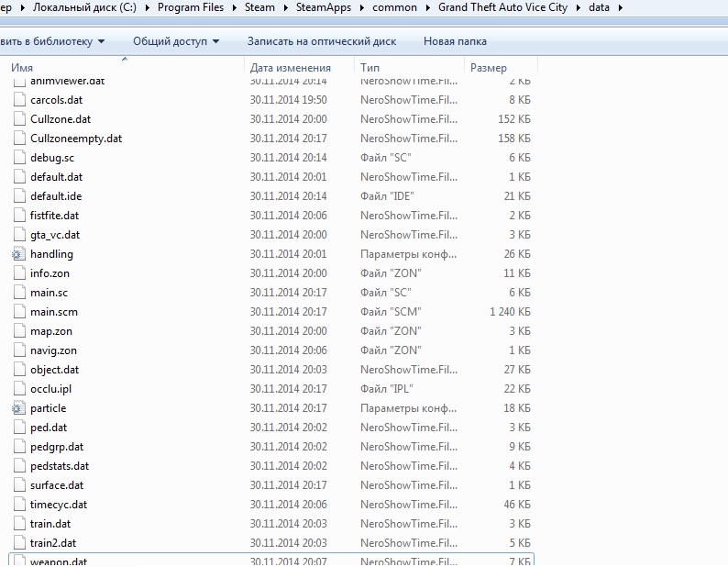Sort files by Имя column header
This screenshot has height=567, width=728.
click(22, 68)
